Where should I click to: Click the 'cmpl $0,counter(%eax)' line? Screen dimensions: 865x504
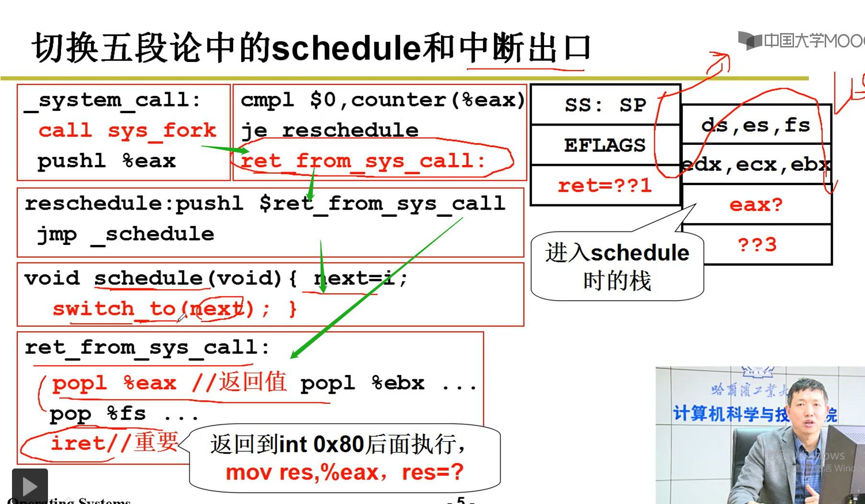point(383,100)
